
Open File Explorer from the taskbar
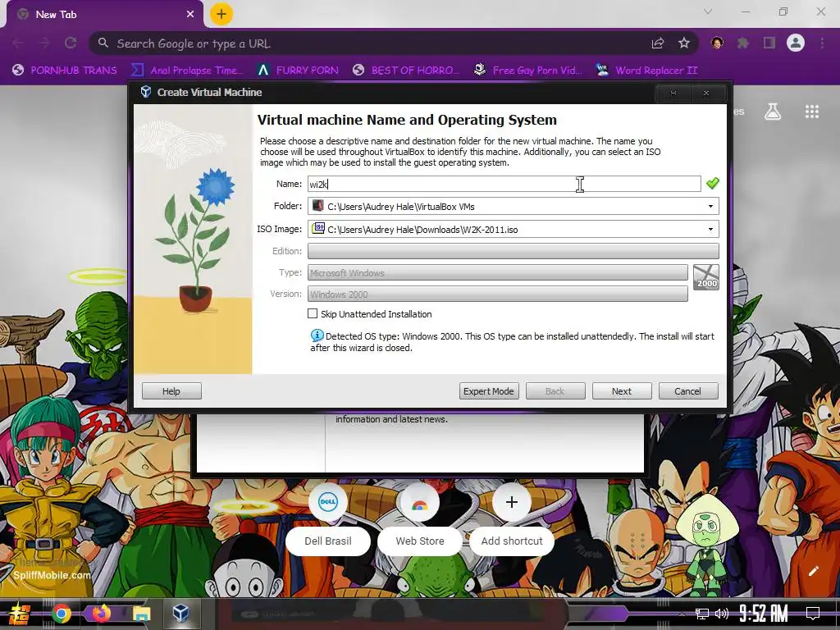click(141, 614)
